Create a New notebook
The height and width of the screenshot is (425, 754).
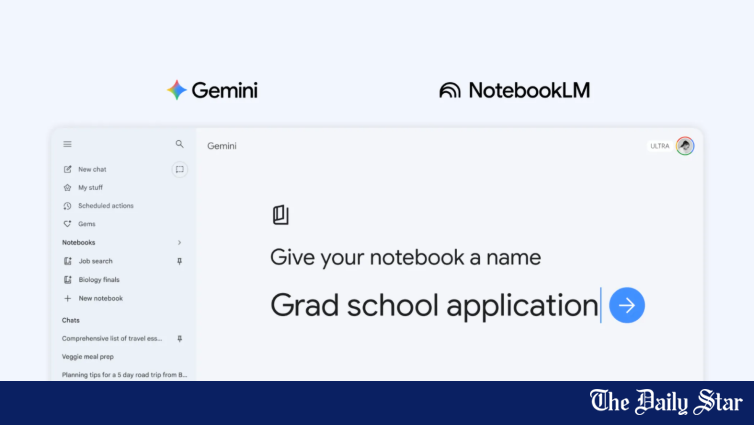[101, 299]
